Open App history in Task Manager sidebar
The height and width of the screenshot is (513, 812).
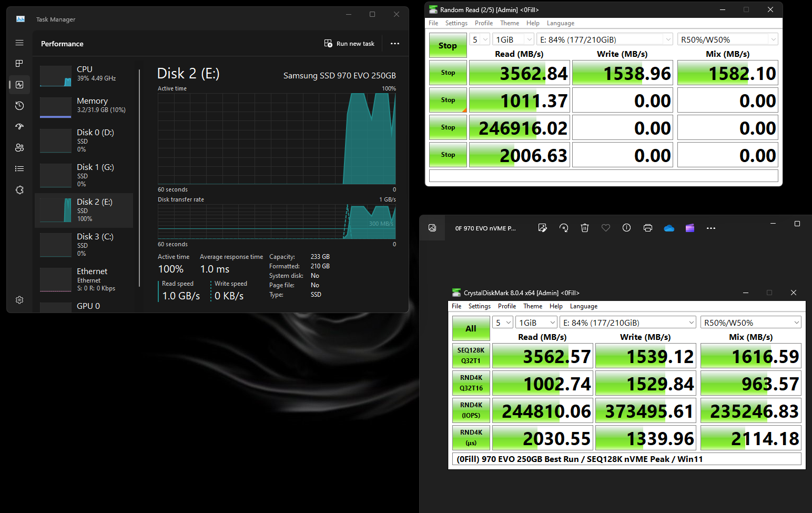point(19,106)
